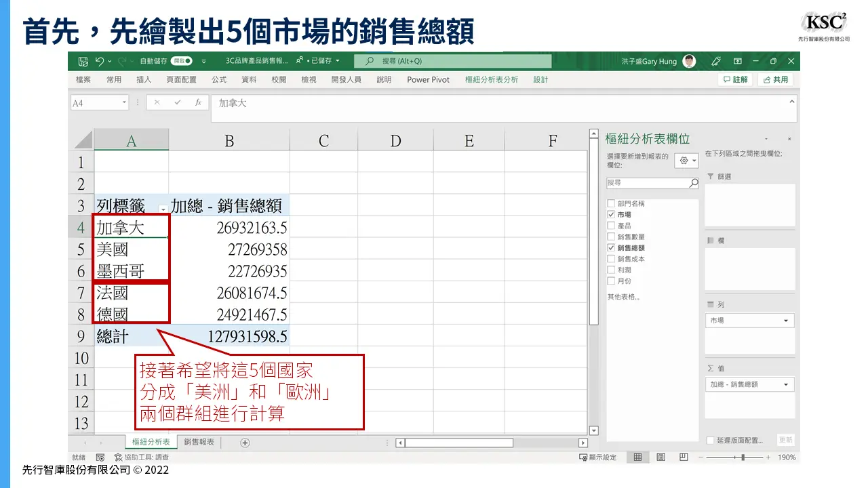868x488 pixels.
Task: Add a new sheet with plus icon
Action: [245, 443]
